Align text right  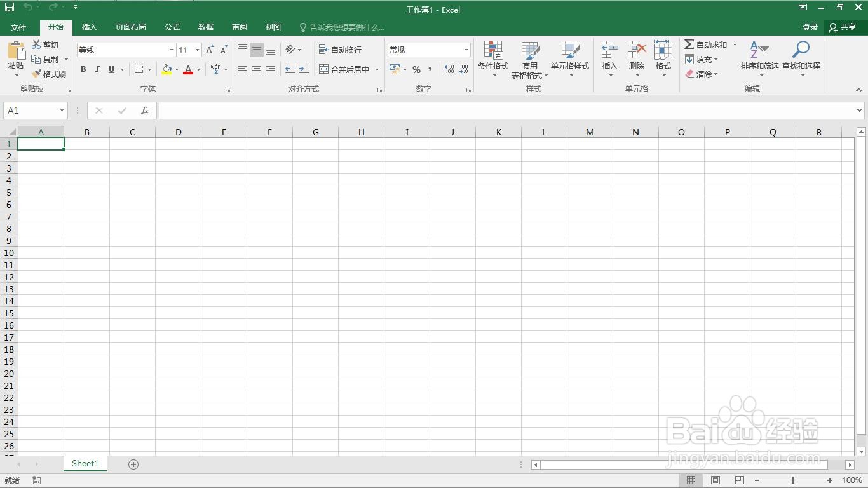point(271,69)
